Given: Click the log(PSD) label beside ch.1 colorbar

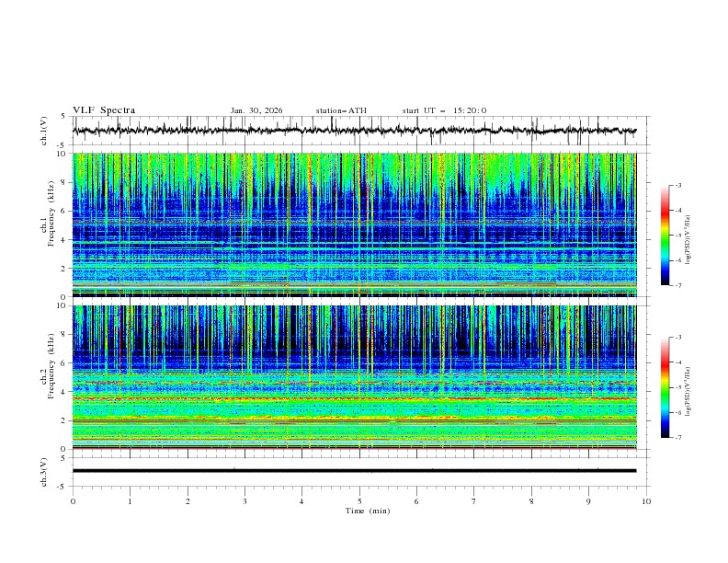Looking at the screenshot, I should tap(688, 240).
